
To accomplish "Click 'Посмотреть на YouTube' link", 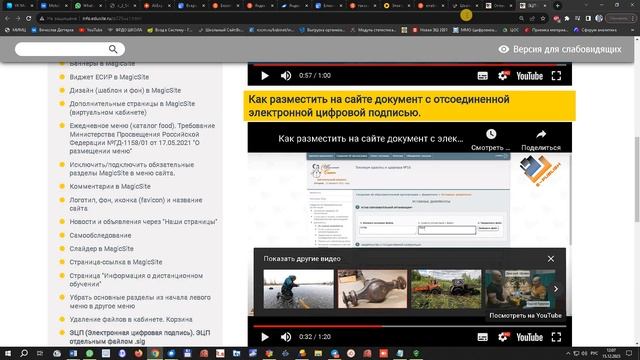I will point(525,316).
